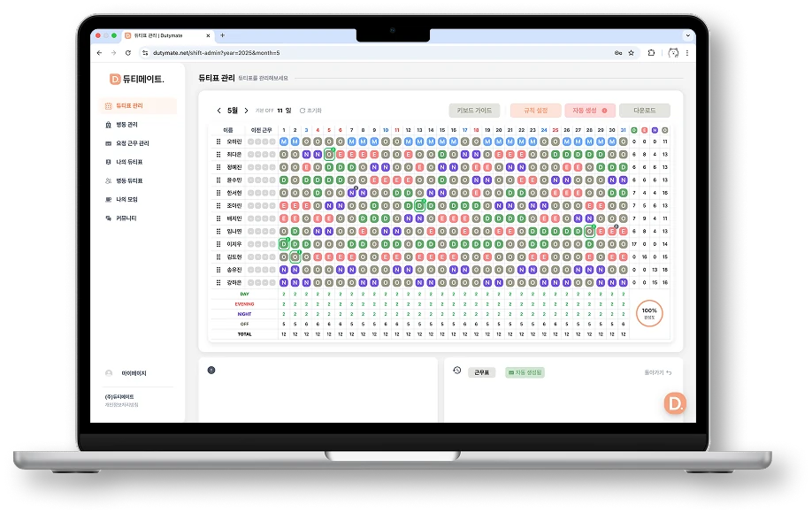
Task: Click the 다운로드 button
Action: 645,111
